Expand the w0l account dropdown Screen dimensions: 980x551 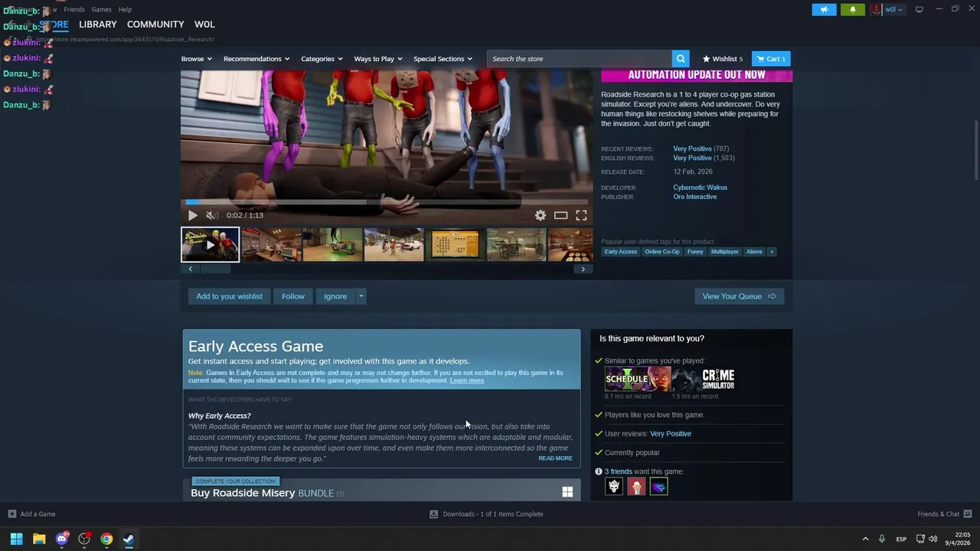coord(893,9)
